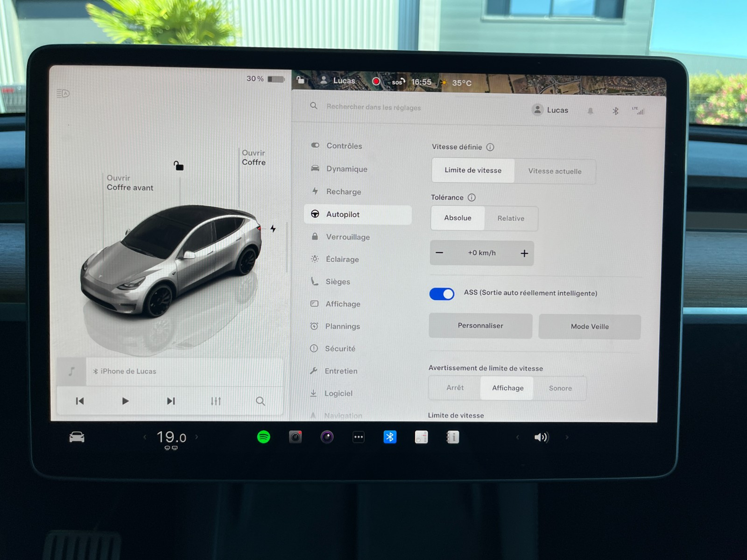Tap the speaker volume icon

tap(541, 437)
